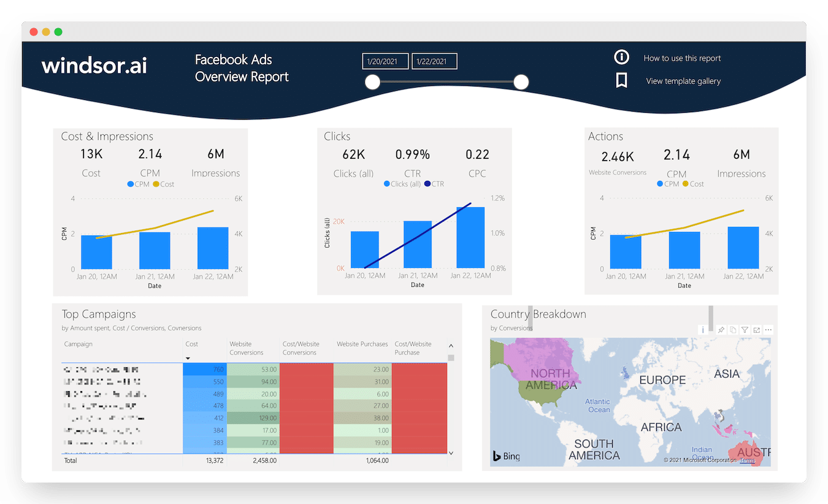Toggle CTR legend in Clicks chart

coord(434,184)
